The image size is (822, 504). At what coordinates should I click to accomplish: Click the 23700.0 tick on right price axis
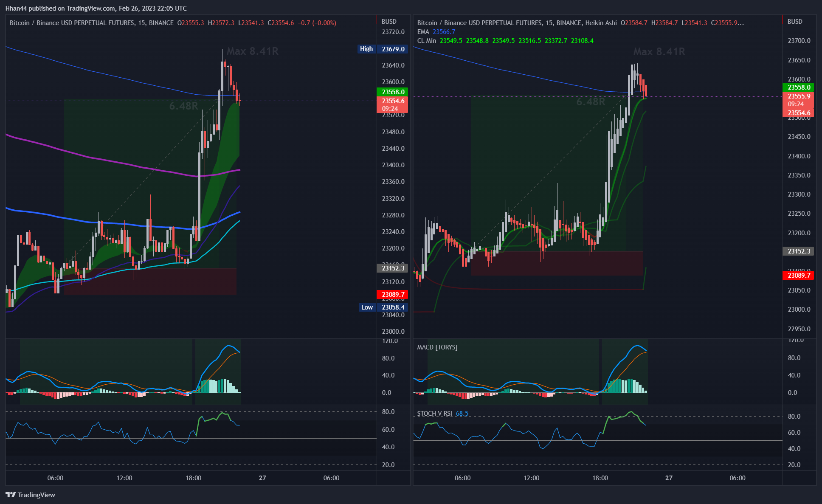799,41
